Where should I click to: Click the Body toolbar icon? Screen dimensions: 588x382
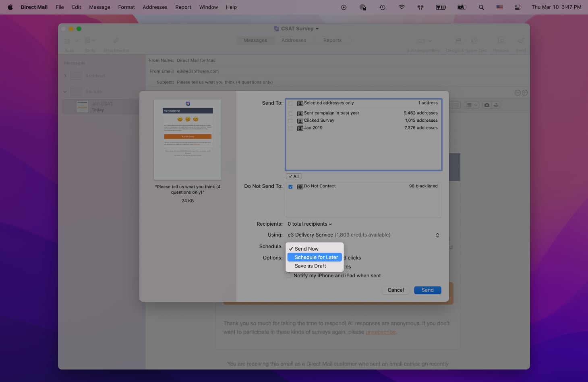tap(88, 41)
